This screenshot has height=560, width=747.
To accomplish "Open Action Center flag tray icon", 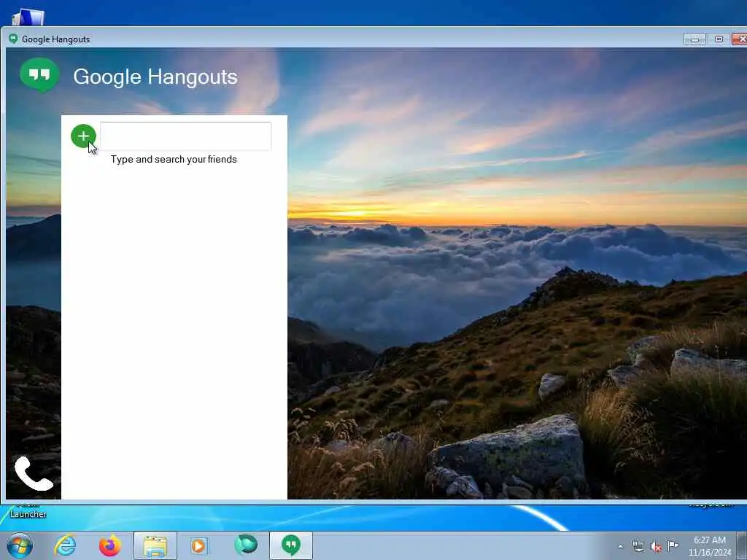I will pyautogui.click(x=673, y=545).
